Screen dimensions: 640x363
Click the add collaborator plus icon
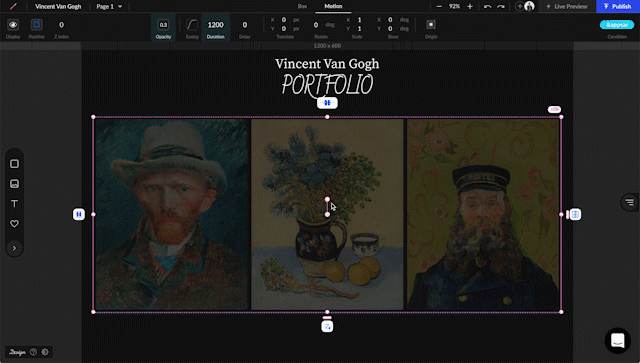[520, 6]
